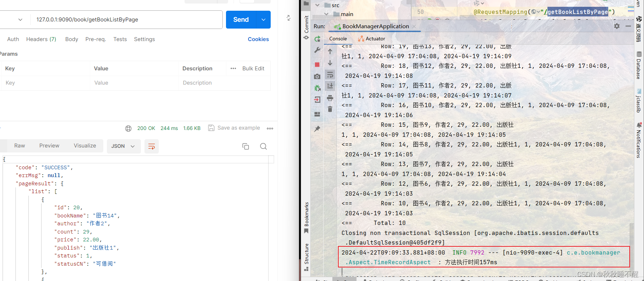Viewport: 644px width, 281px height.
Task: Clear console with the trash icon
Action: pyautogui.click(x=330, y=109)
